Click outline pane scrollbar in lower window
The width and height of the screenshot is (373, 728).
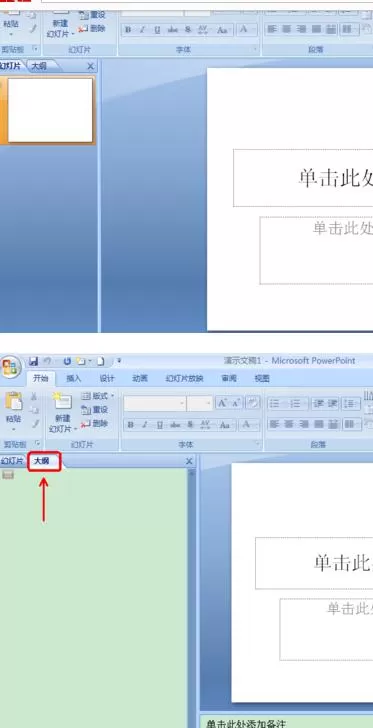pos(191,598)
